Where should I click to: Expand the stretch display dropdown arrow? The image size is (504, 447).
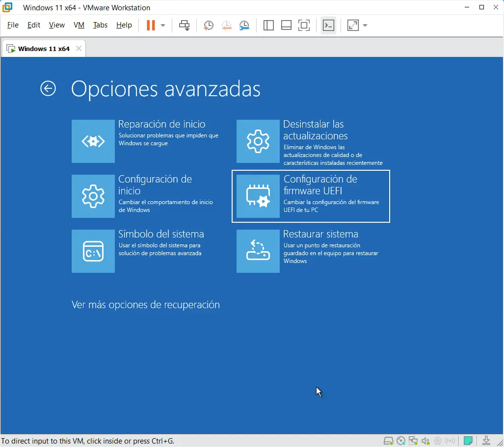[365, 25]
